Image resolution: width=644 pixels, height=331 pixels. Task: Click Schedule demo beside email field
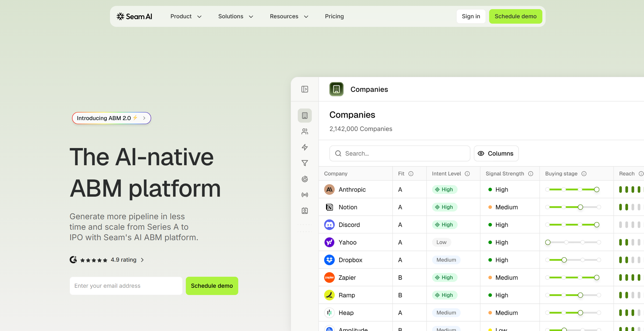(212, 286)
